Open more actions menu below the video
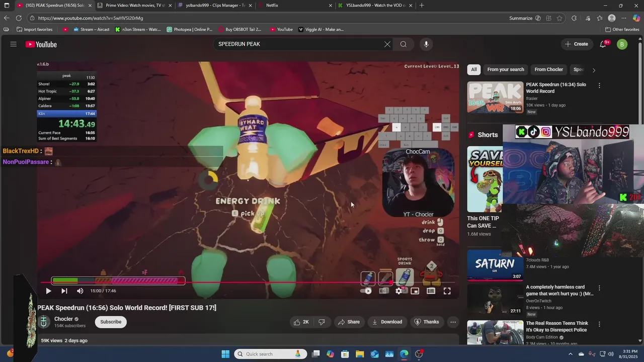The image size is (644, 362). (x=453, y=322)
